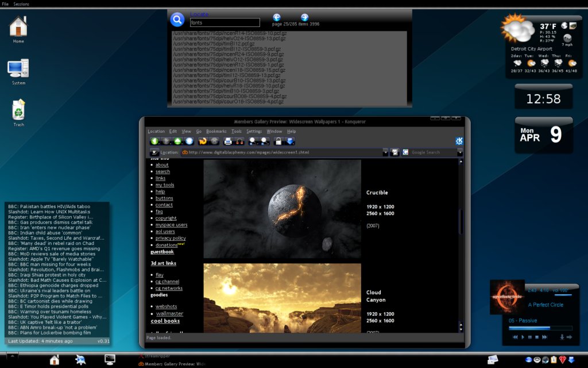Click the home icon in the bottom panel
The width and height of the screenshot is (588, 368).
click(x=55, y=360)
